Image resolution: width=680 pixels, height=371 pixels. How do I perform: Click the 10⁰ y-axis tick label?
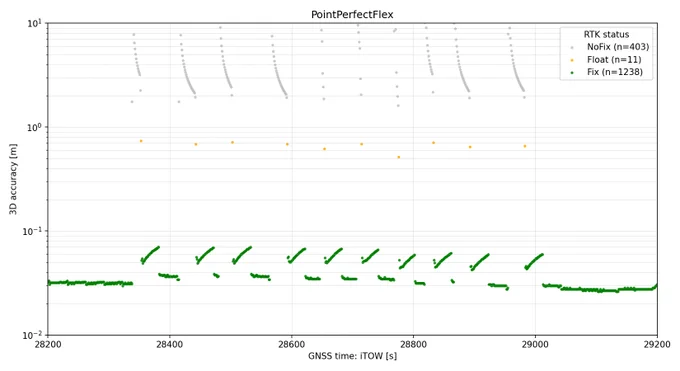pyautogui.click(x=34, y=127)
